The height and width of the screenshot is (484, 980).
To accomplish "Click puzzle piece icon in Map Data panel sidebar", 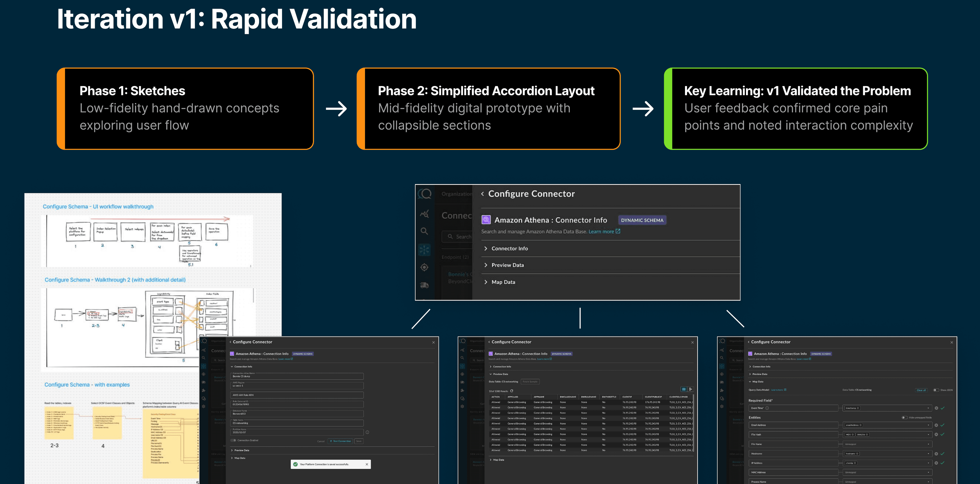I will [722, 390].
